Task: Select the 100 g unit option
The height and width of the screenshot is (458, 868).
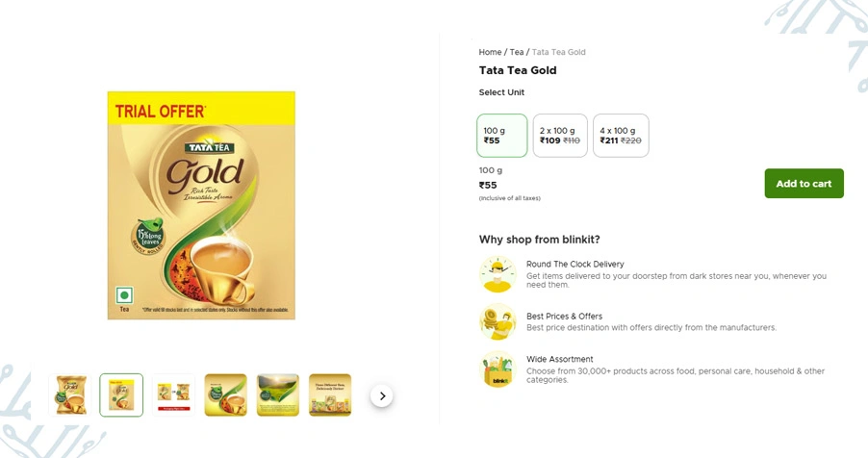Action: click(x=502, y=136)
